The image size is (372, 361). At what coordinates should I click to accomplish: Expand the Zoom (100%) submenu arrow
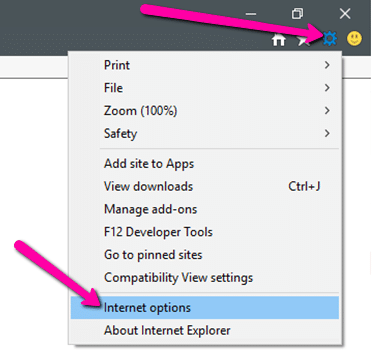pos(327,110)
